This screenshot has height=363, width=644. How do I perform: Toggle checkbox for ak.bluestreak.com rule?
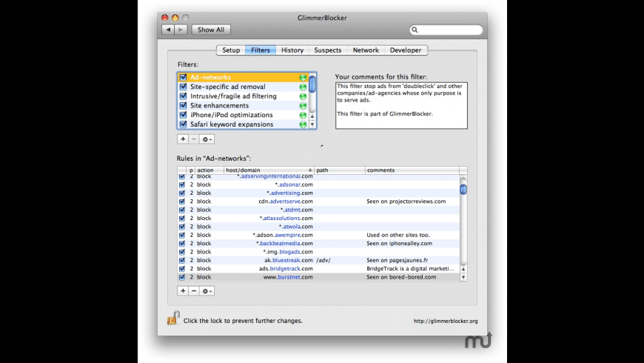click(x=182, y=260)
